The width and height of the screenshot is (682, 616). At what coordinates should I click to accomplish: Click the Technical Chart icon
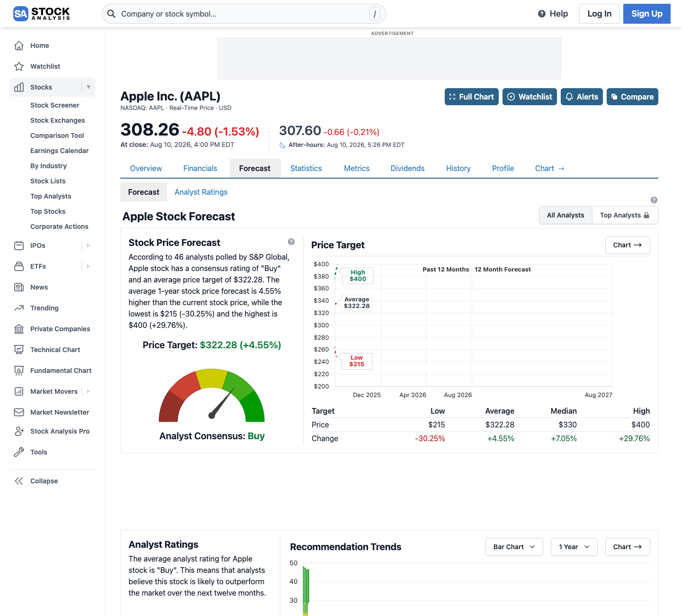pyautogui.click(x=19, y=350)
